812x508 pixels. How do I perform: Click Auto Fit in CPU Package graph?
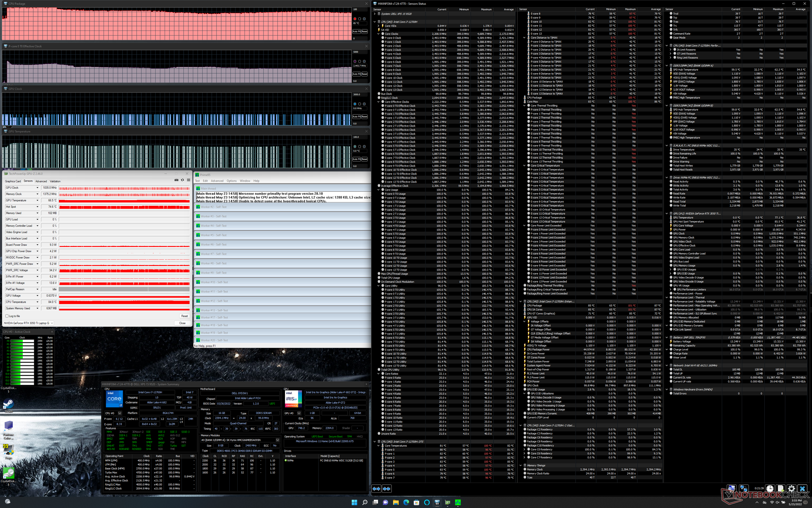pos(357,31)
